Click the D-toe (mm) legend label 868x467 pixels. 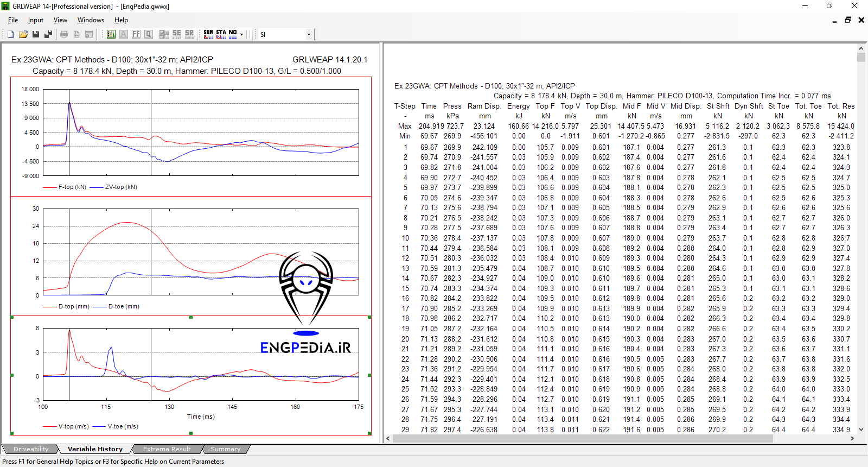pos(124,306)
